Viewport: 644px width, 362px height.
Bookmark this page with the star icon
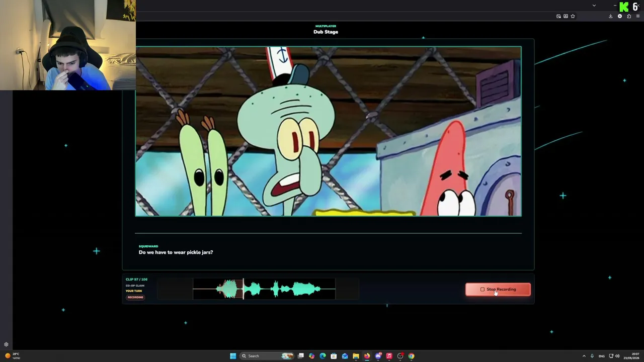pos(573,16)
